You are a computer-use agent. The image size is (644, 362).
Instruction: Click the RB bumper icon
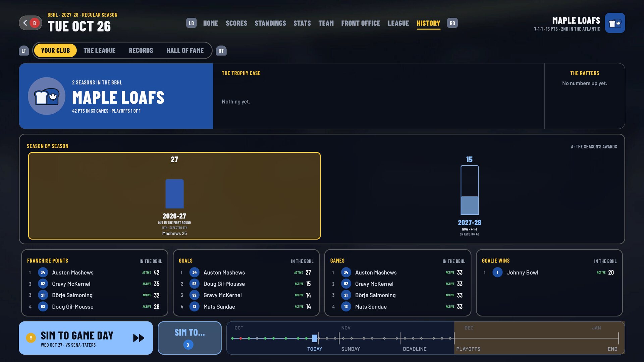click(452, 23)
